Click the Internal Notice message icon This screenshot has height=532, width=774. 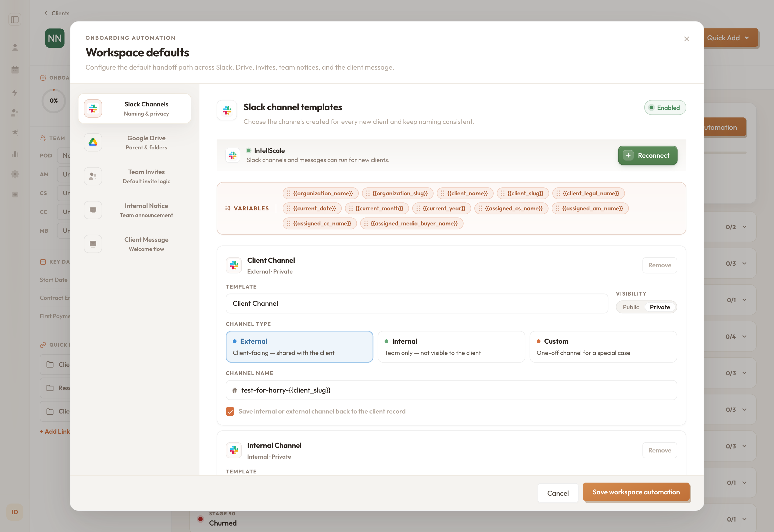click(93, 210)
